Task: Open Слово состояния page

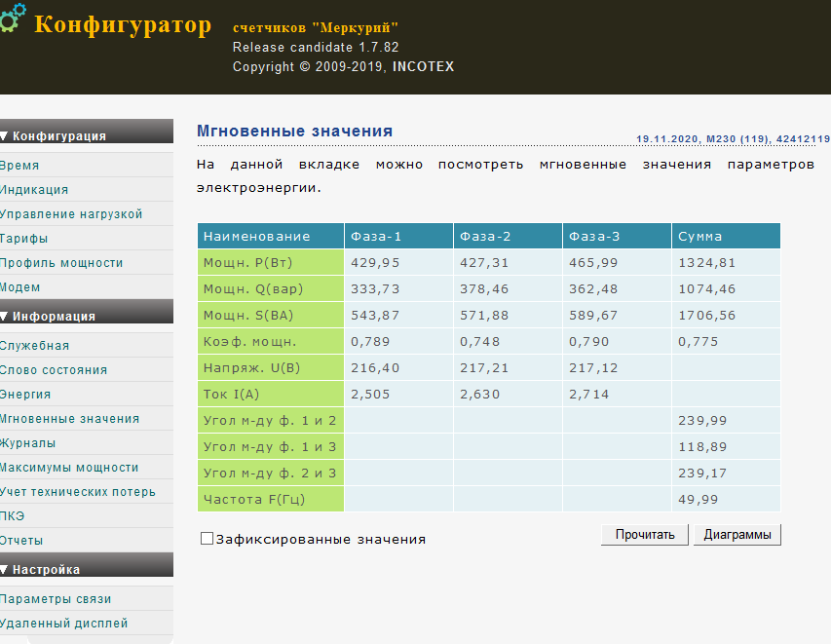Action: [x=54, y=370]
